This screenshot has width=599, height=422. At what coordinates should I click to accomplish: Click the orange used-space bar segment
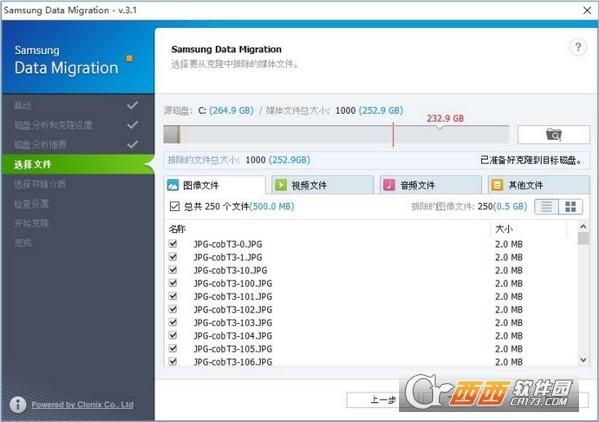tap(179, 134)
